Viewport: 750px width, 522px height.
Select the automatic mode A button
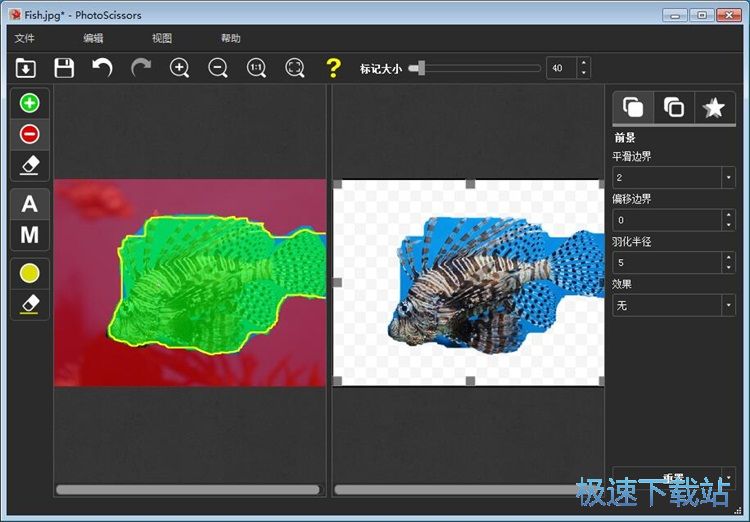point(30,204)
